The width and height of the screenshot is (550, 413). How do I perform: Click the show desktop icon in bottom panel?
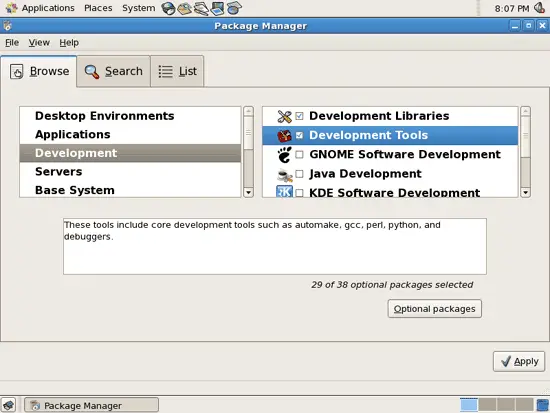[8, 405]
